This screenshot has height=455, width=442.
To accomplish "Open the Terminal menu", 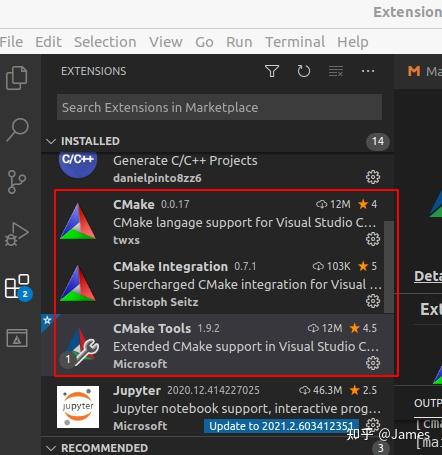I will tap(295, 42).
